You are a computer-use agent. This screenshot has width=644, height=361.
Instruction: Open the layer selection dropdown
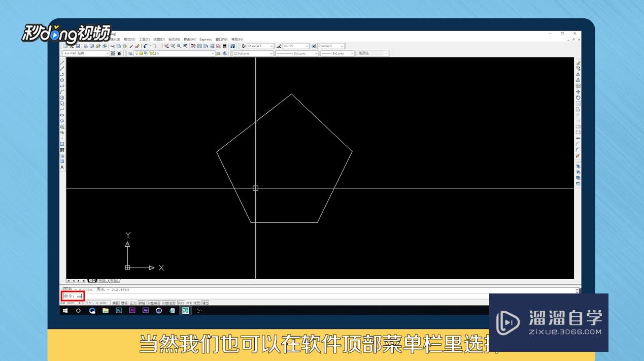click(213, 53)
